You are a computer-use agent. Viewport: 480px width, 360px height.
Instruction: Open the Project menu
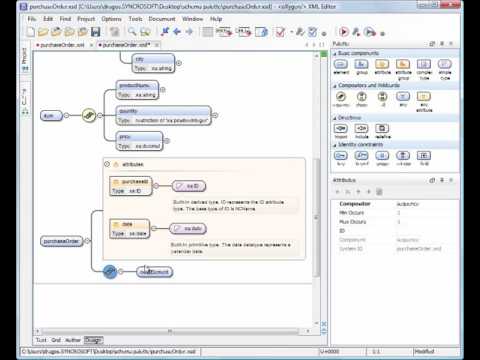tap(86, 19)
